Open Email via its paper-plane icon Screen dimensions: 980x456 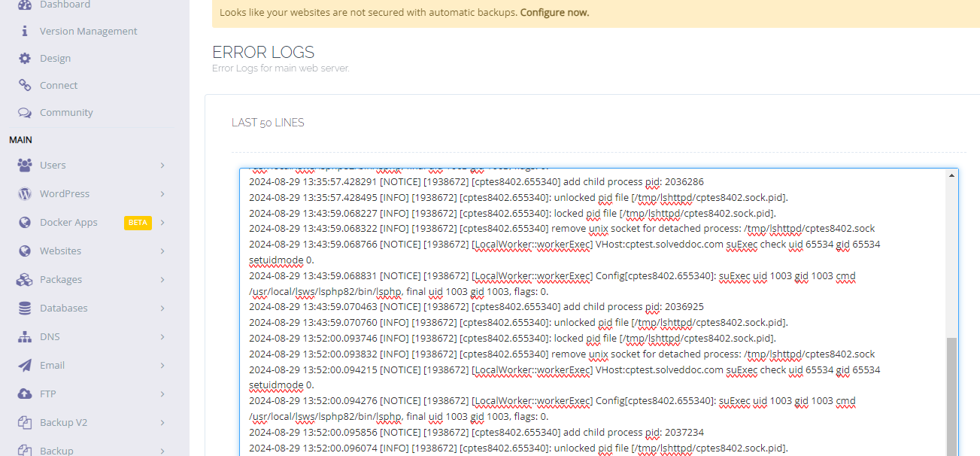pos(23,365)
